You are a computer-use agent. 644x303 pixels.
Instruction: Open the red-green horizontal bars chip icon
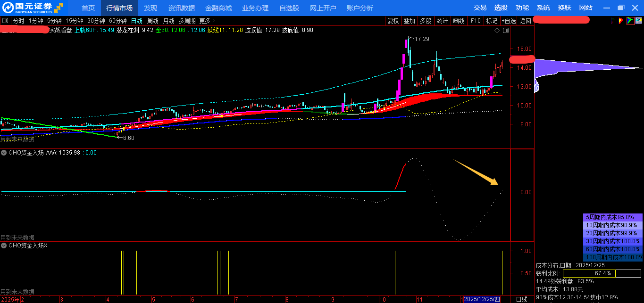coord(613,21)
